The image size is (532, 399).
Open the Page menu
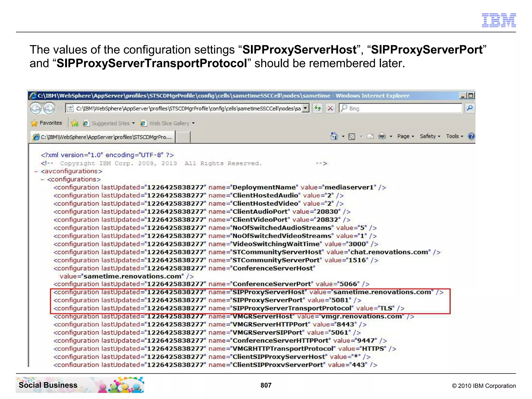point(405,136)
